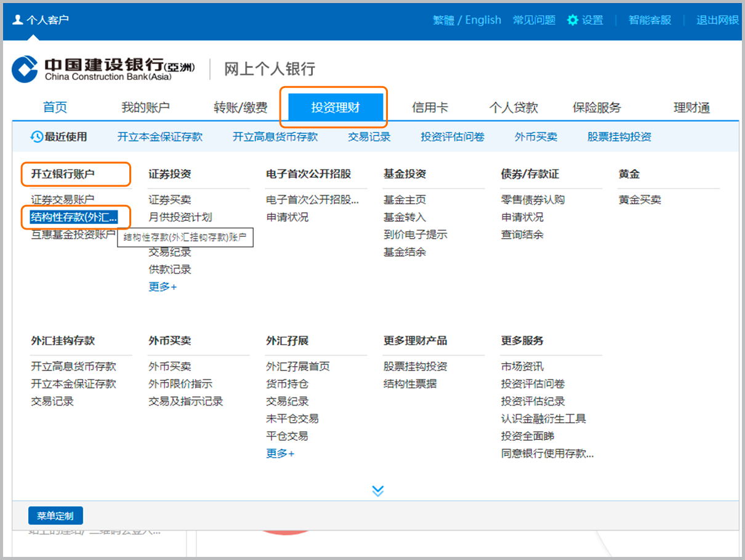
Task: Open 智能客服 link
Action: pos(650,20)
